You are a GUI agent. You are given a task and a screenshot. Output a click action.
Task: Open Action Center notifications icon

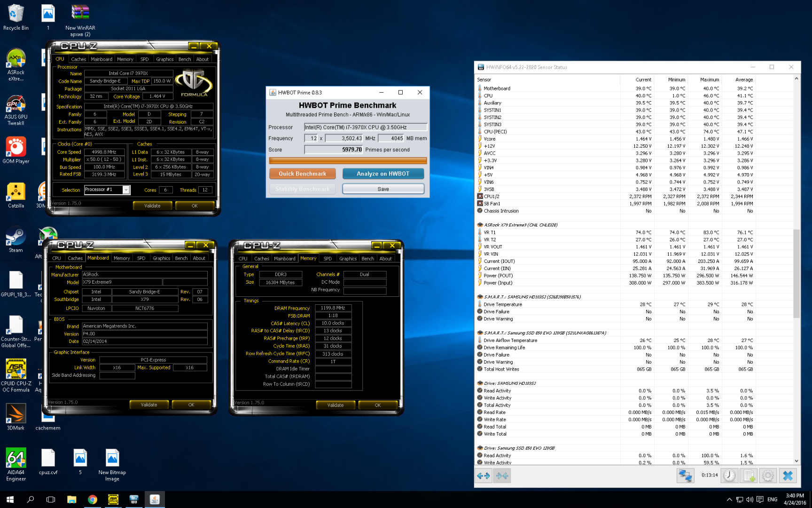click(x=760, y=500)
